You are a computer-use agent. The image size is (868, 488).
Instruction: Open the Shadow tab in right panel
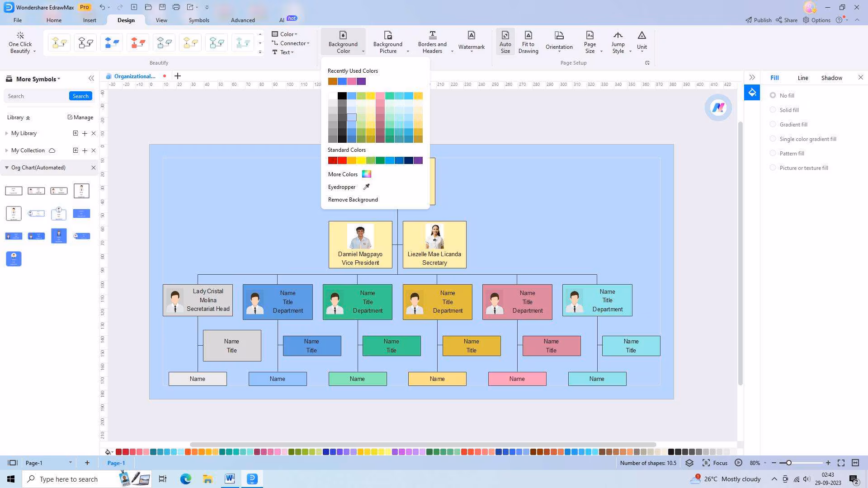[831, 78]
